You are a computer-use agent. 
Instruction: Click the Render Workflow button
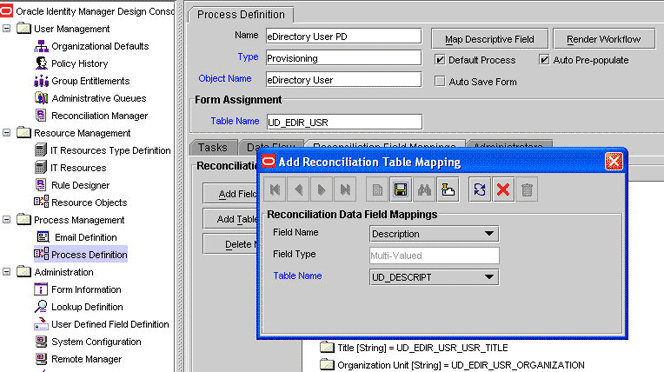603,39
